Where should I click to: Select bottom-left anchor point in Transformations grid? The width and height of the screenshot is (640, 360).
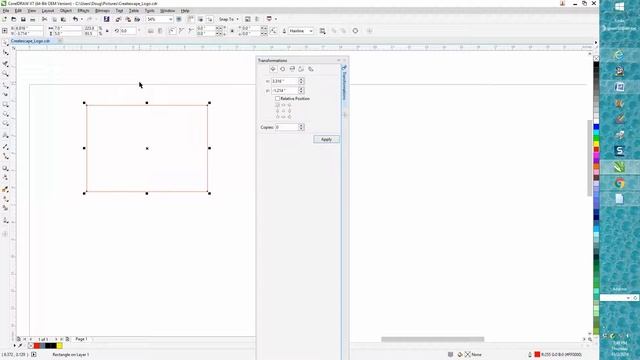pos(278,117)
